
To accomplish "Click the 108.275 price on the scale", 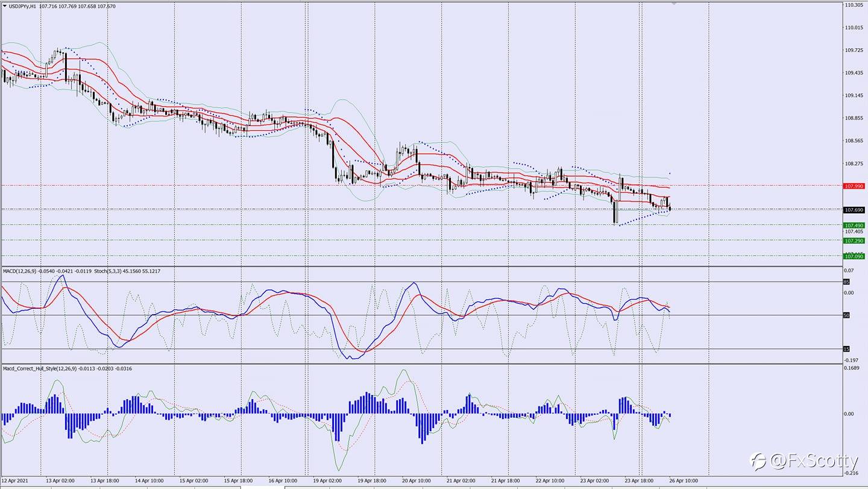I will click(854, 163).
